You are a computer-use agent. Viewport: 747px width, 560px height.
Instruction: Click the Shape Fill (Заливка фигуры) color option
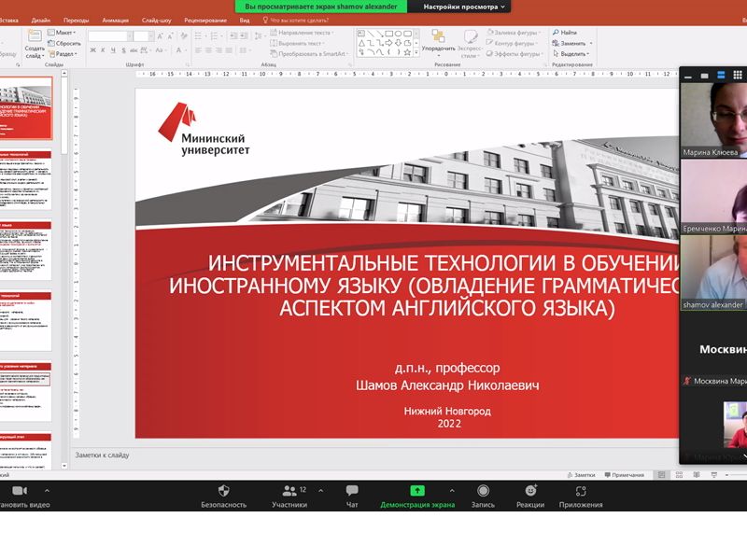[x=513, y=33]
